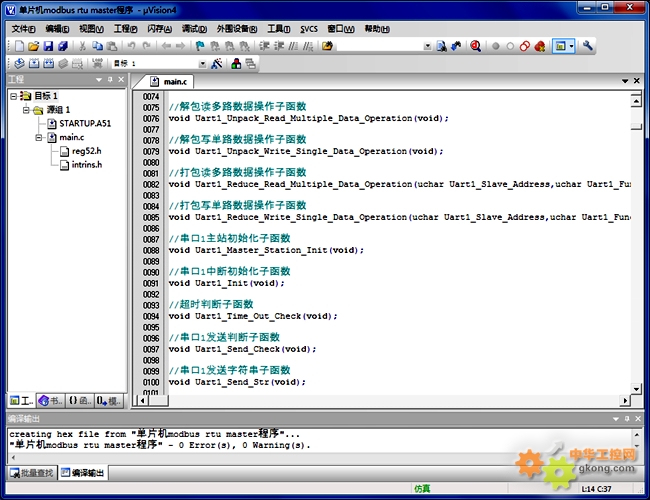Open the 编辑(E) menu
This screenshot has width=650, height=500.
pyautogui.click(x=57, y=29)
